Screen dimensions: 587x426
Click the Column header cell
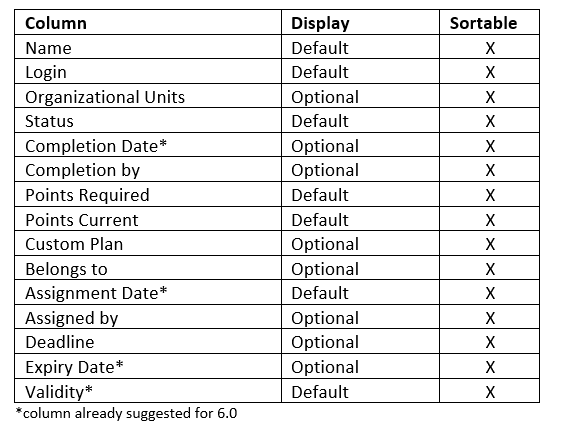pos(148,22)
